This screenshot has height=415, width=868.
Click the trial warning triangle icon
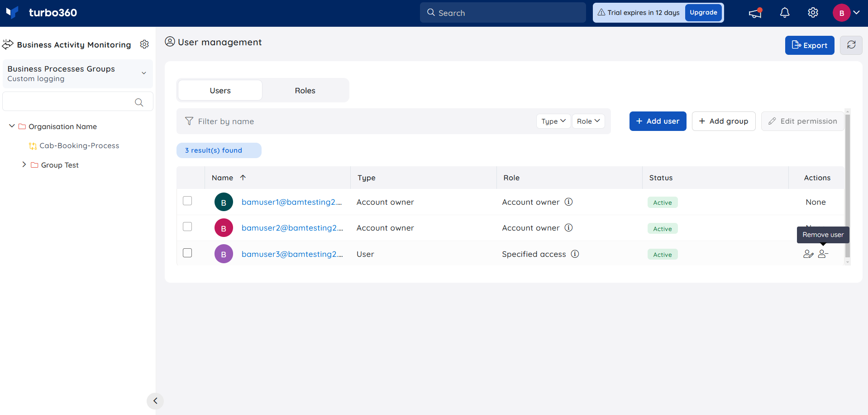click(601, 12)
